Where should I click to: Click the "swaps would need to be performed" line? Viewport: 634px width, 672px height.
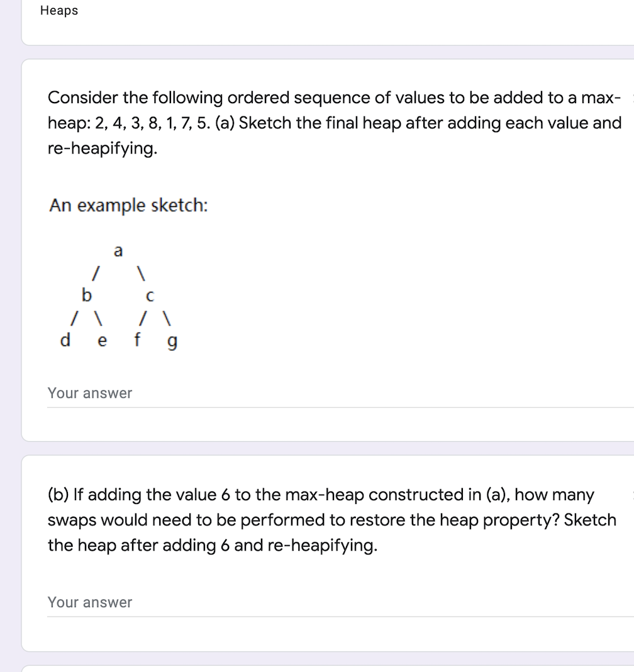332,520
